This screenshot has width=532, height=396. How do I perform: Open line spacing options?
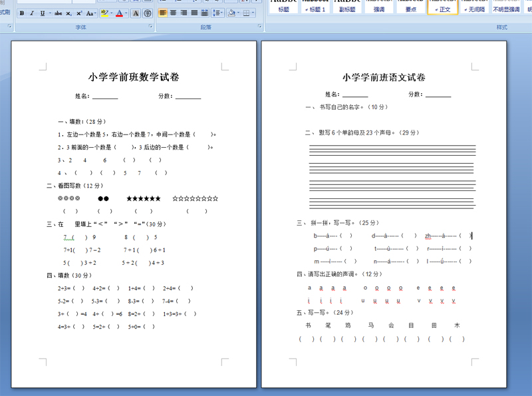click(215, 13)
